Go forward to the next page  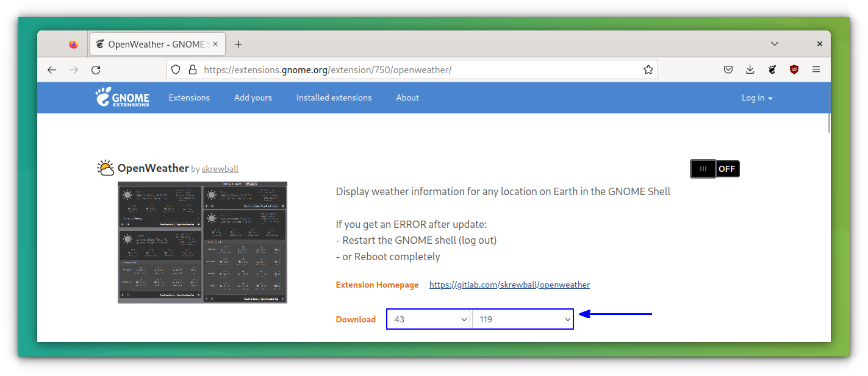tap(74, 70)
